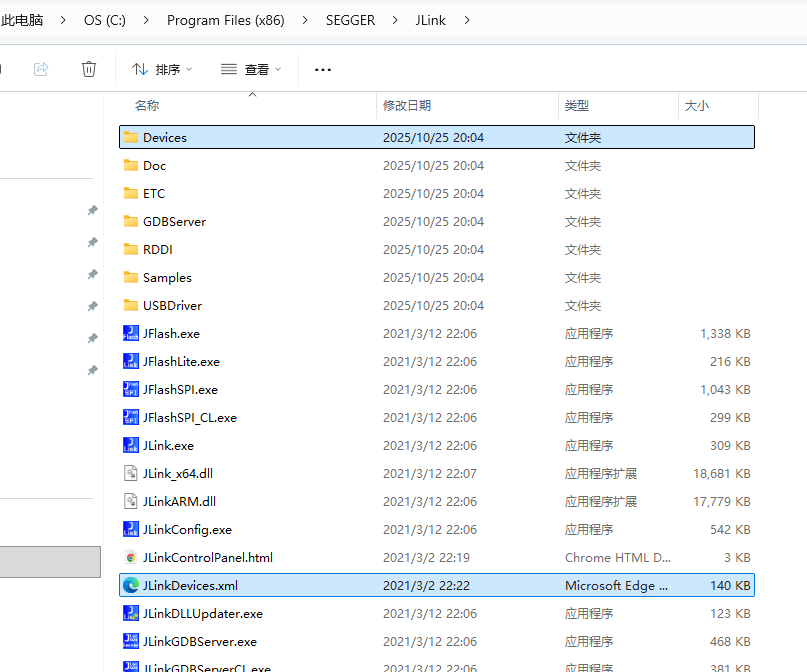Open the three-dot more options menu
This screenshot has width=807, height=672.
323,69
